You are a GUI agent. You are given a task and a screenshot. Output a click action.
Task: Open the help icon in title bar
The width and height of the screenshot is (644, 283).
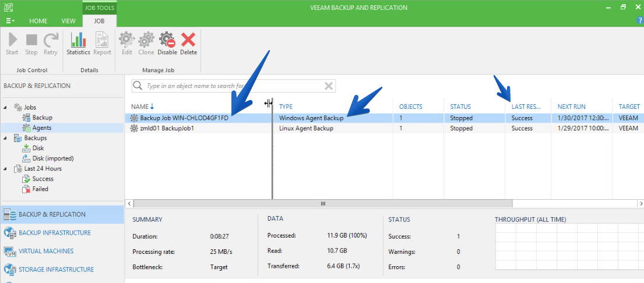(639, 20)
